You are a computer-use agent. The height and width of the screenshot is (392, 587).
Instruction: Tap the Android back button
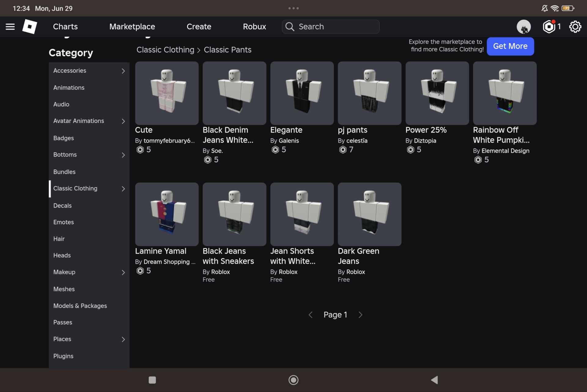[434, 380]
